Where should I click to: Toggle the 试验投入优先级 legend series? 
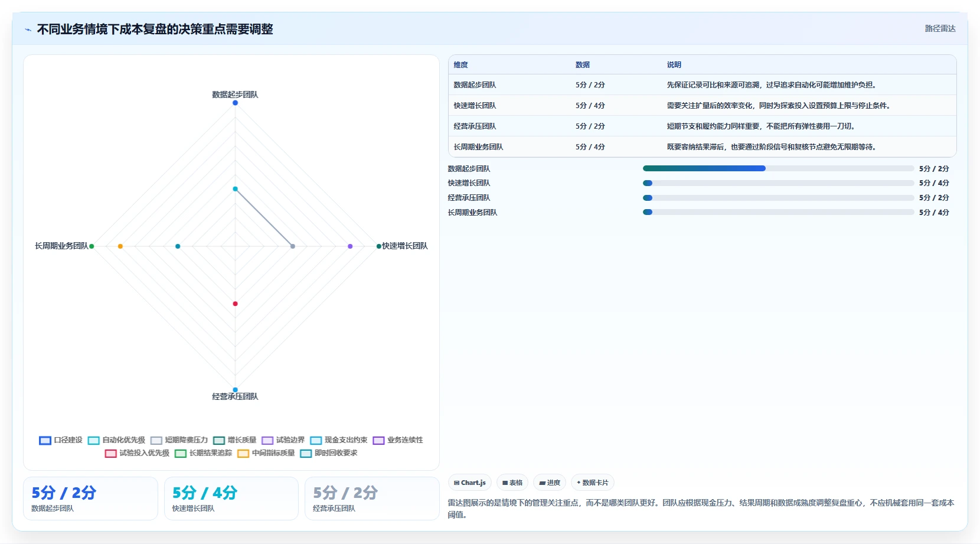pos(137,453)
